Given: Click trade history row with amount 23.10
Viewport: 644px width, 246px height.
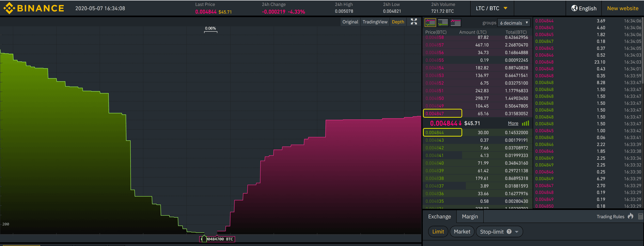Looking at the screenshot, I should tap(588, 62).
